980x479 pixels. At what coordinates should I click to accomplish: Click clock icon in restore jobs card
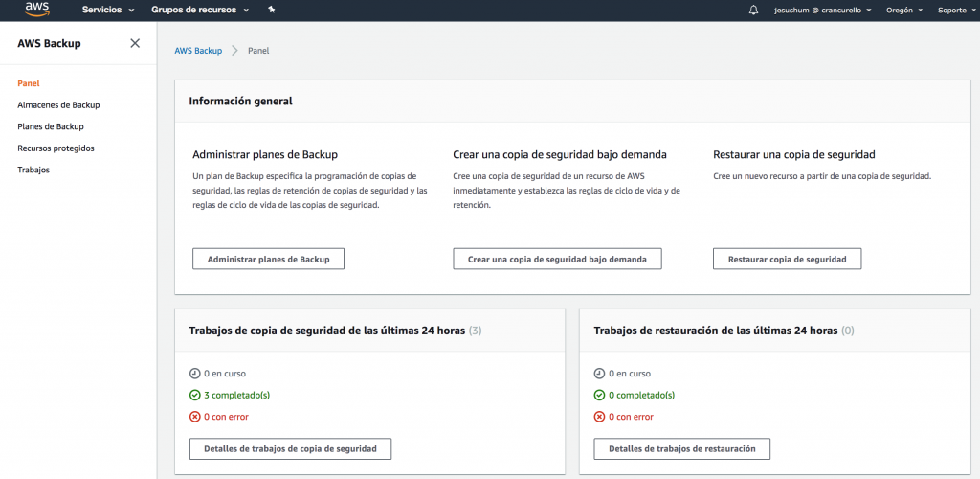(599, 374)
